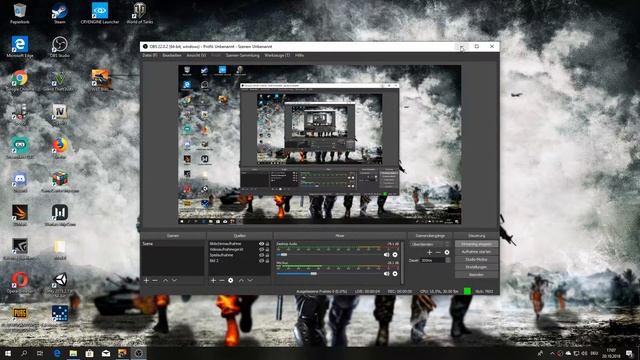The height and width of the screenshot is (360, 640).
Task: Open File Explorer from the taskbar
Action: (73, 353)
